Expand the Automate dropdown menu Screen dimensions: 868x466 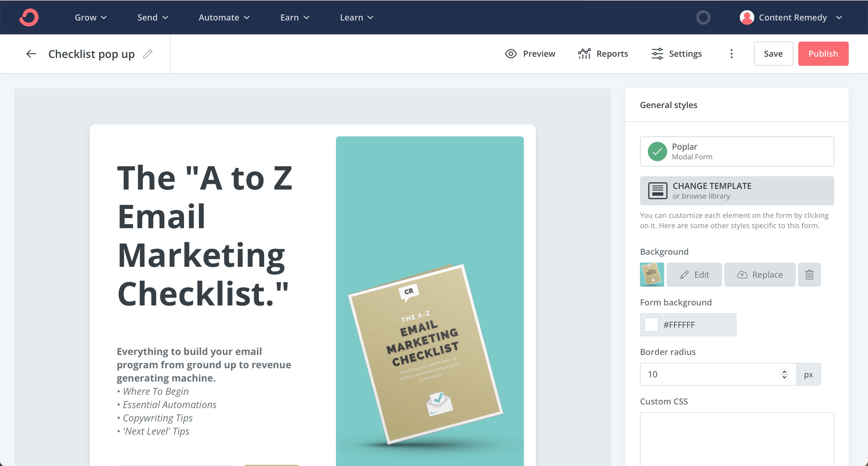point(224,17)
